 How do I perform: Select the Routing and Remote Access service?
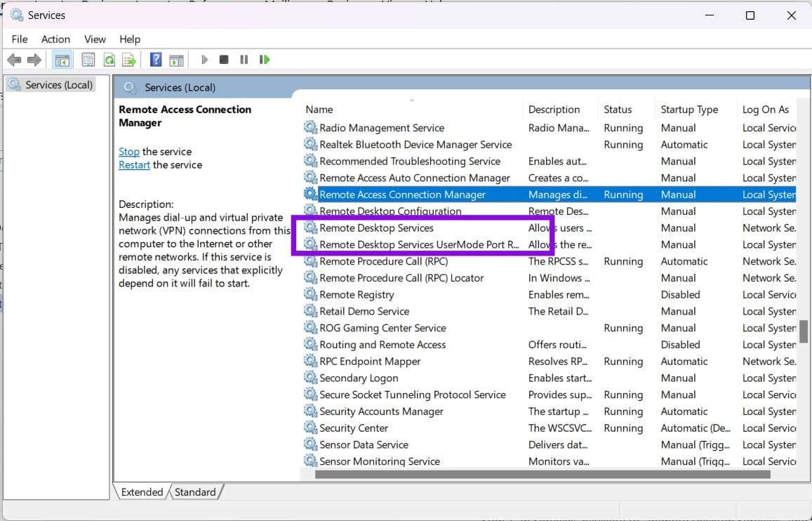click(549, 345)
